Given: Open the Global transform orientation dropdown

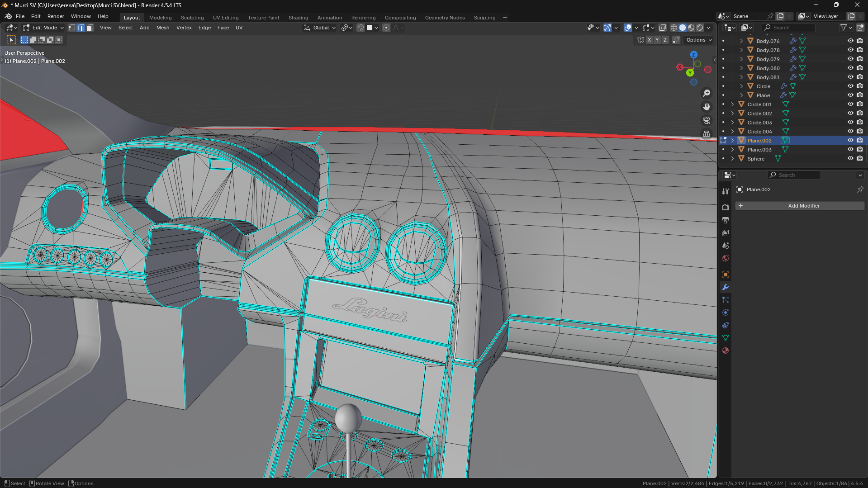Looking at the screenshot, I should 320,28.
